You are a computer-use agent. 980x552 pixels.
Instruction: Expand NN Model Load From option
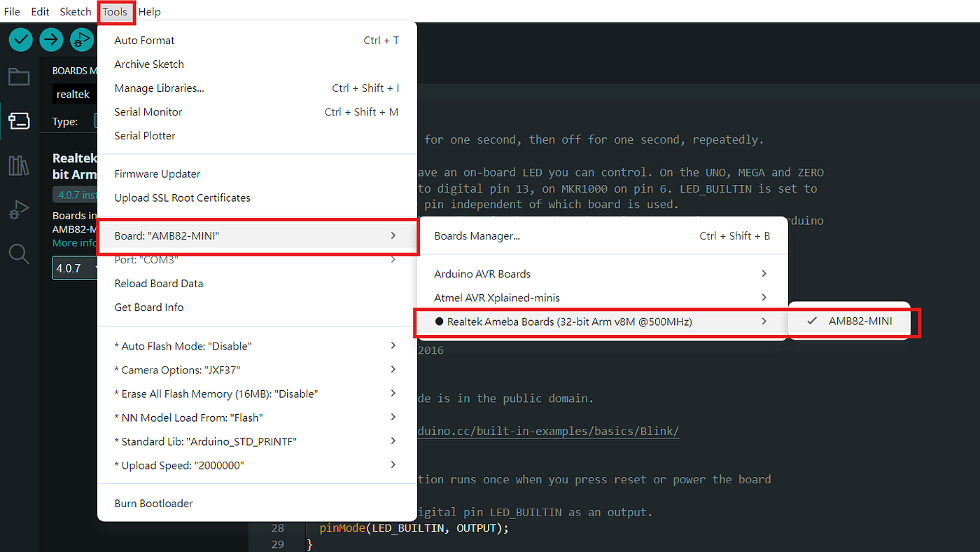coord(257,418)
